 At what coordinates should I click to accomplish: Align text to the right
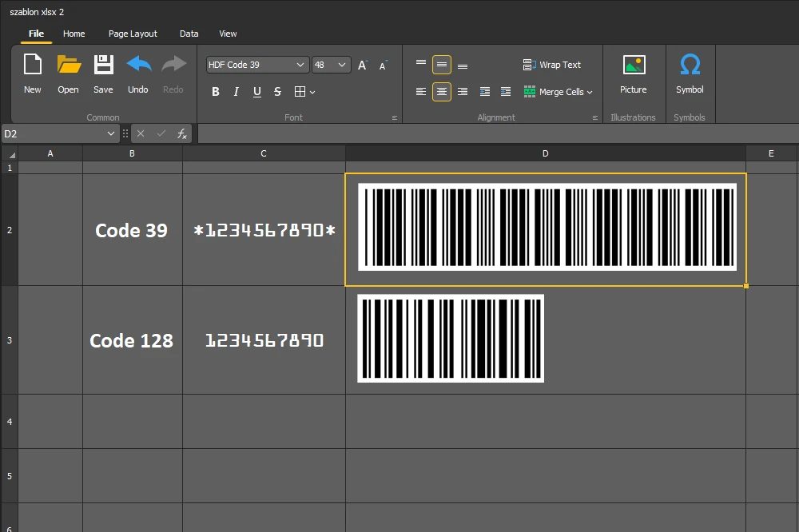point(463,92)
